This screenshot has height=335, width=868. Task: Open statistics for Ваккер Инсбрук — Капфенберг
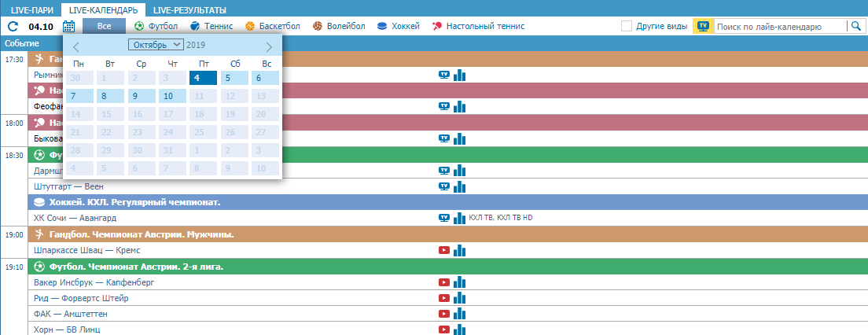(x=459, y=282)
